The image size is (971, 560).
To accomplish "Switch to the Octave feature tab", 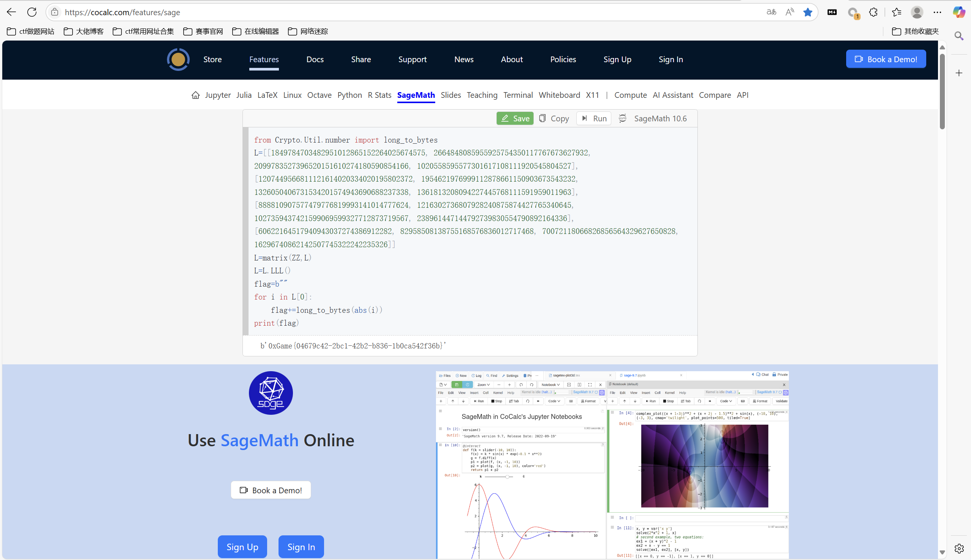I will [x=319, y=95].
